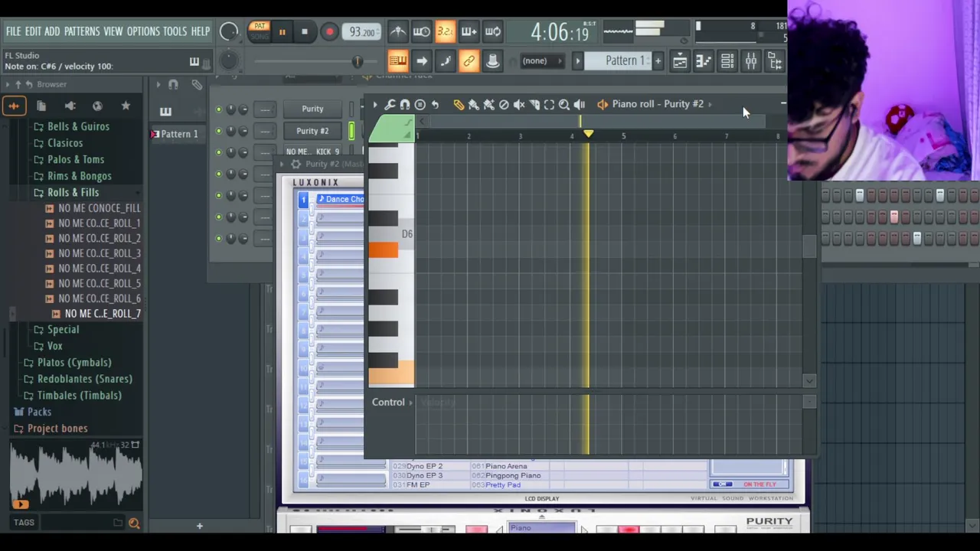This screenshot has height=551, width=980.
Task: Select the Draw pencil tool in Piano roll
Action: [x=459, y=104]
